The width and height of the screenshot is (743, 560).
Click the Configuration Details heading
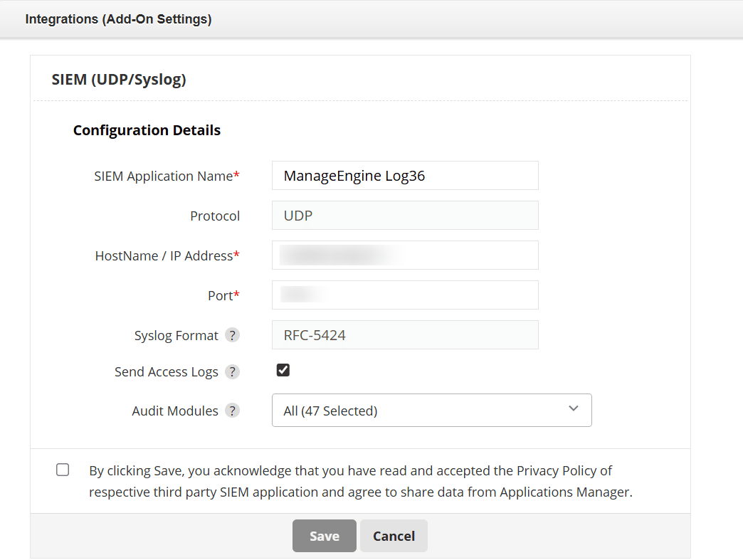147,130
